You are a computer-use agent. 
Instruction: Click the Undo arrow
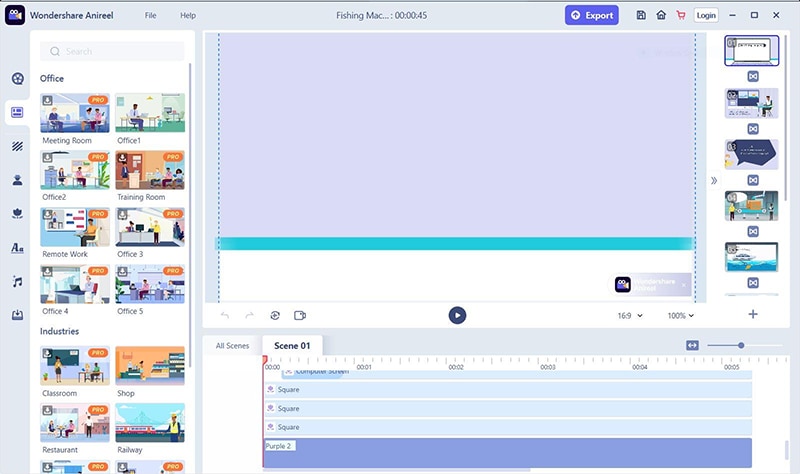click(224, 315)
